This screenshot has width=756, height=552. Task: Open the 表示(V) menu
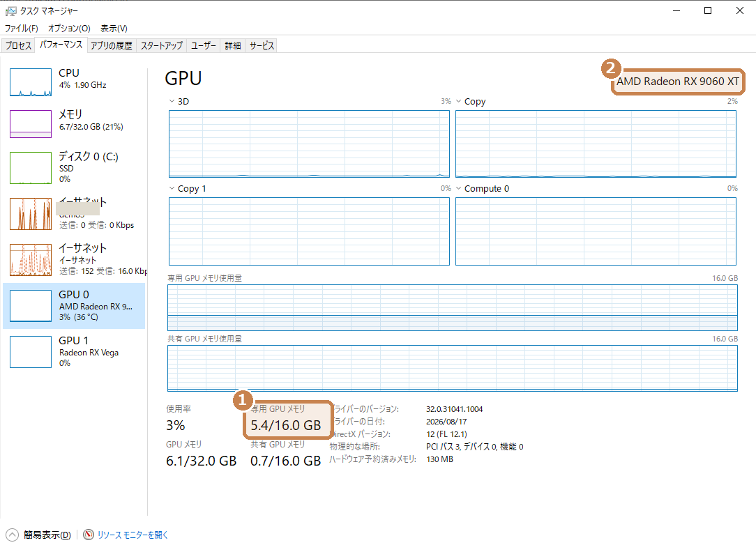pyautogui.click(x=114, y=29)
